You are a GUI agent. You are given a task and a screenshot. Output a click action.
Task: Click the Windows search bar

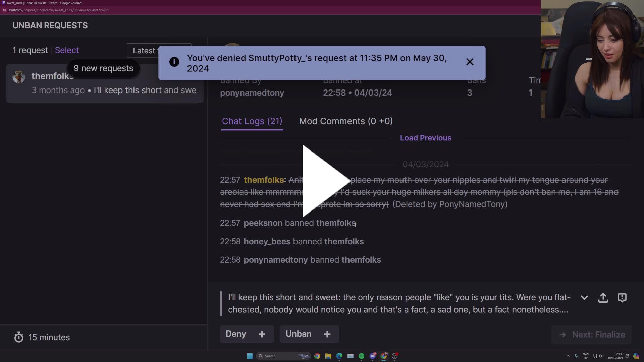pyautogui.click(x=283, y=356)
